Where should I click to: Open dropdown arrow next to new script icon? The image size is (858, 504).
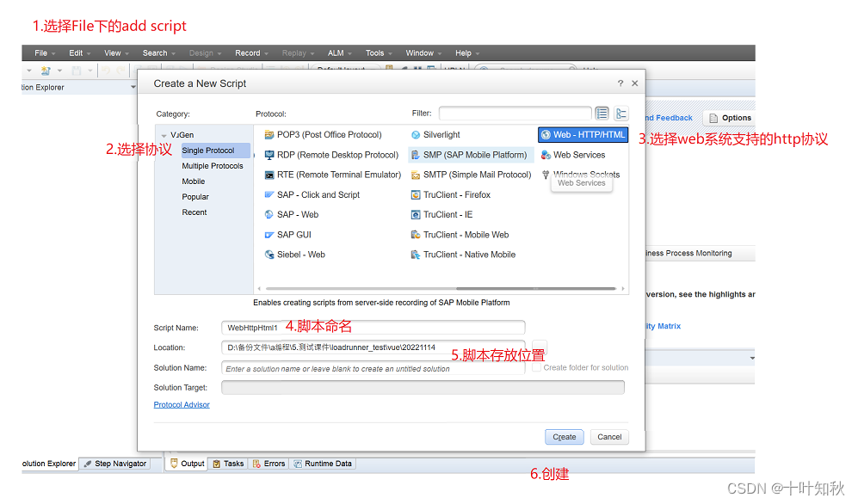coord(59,71)
